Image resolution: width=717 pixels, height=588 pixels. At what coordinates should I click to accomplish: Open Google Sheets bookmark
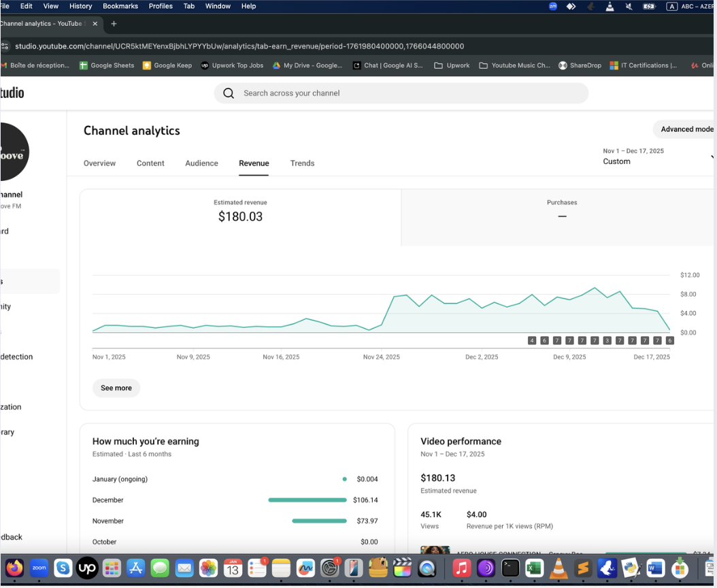106,65
